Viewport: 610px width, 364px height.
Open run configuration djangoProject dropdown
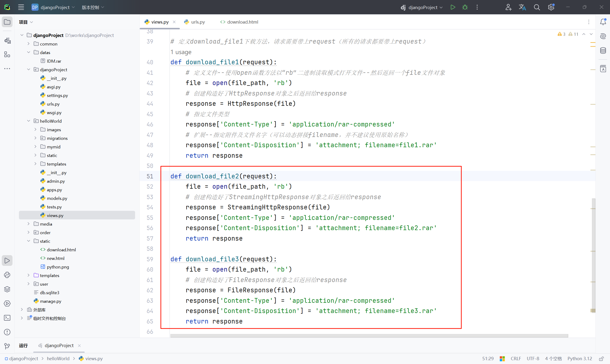(x=422, y=7)
